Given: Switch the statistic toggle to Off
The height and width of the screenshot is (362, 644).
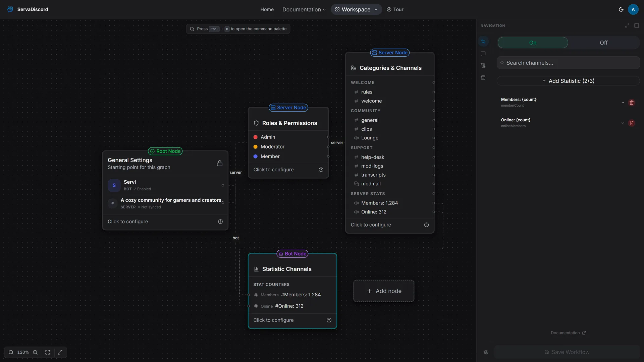Looking at the screenshot, I should click(603, 43).
